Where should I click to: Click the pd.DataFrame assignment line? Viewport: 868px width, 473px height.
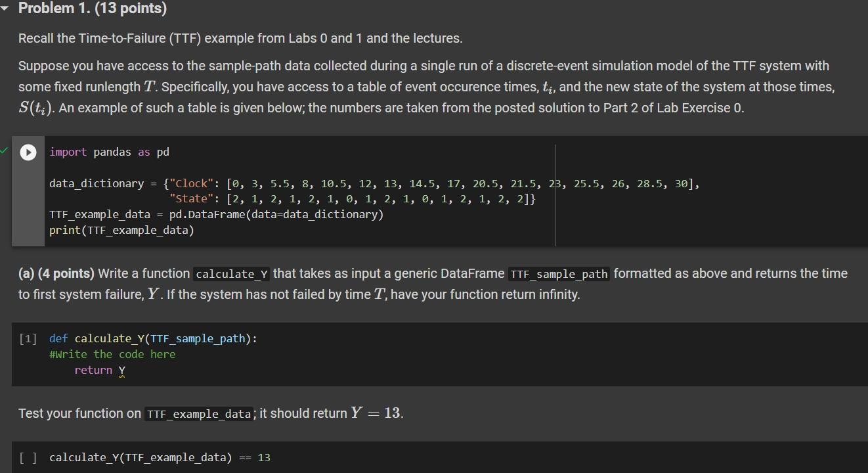[217, 214]
